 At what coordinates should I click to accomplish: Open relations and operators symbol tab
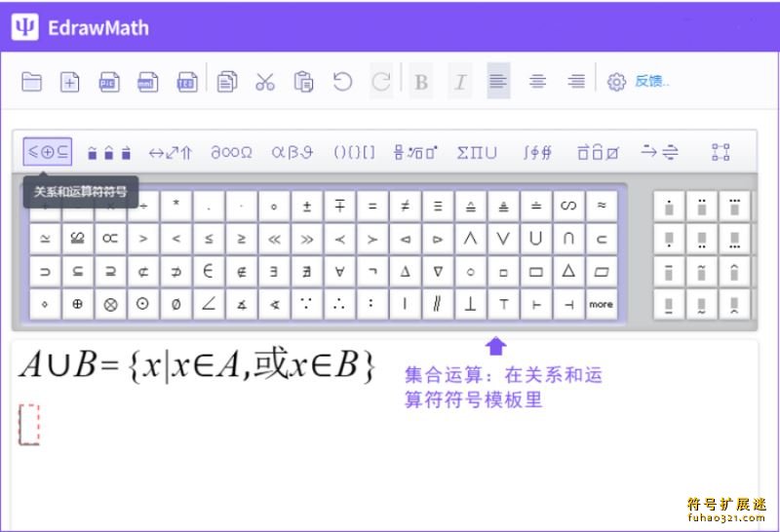(x=48, y=152)
